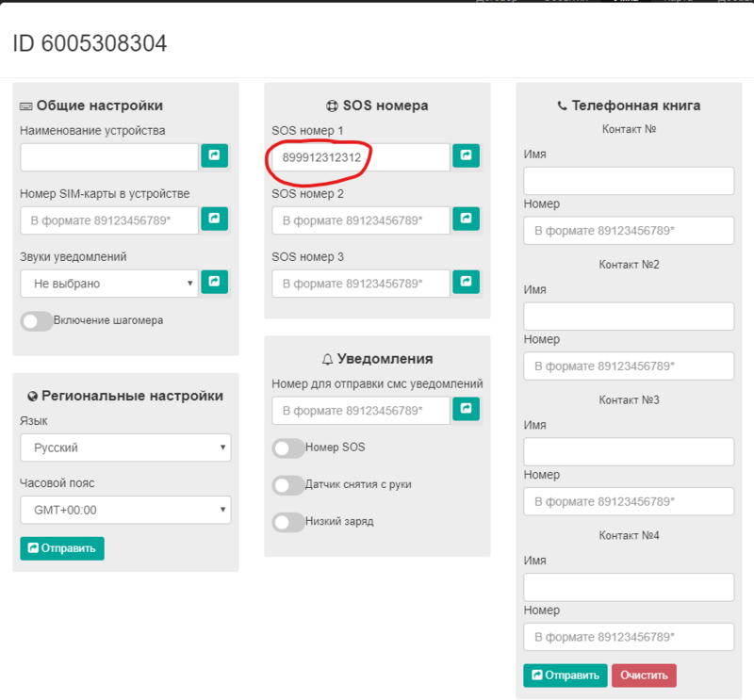Click send icon beside SOS номер 2
The image size is (754, 700).
pos(466,219)
